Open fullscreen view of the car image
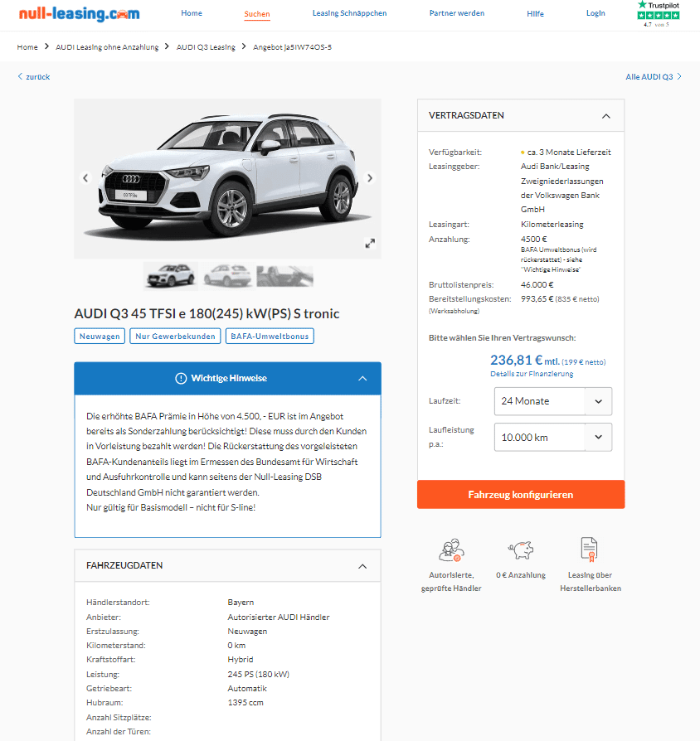Image resolution: width=700 pixels, height=741 pixels. 370,243
